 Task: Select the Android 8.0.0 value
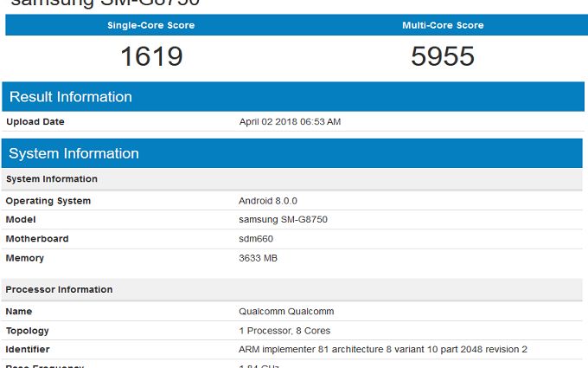267,201
